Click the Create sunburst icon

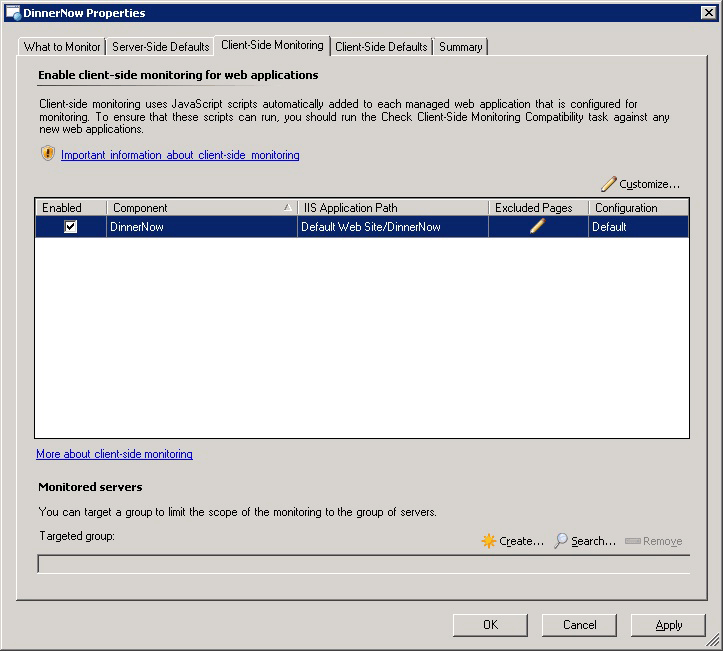click(488, 541)
